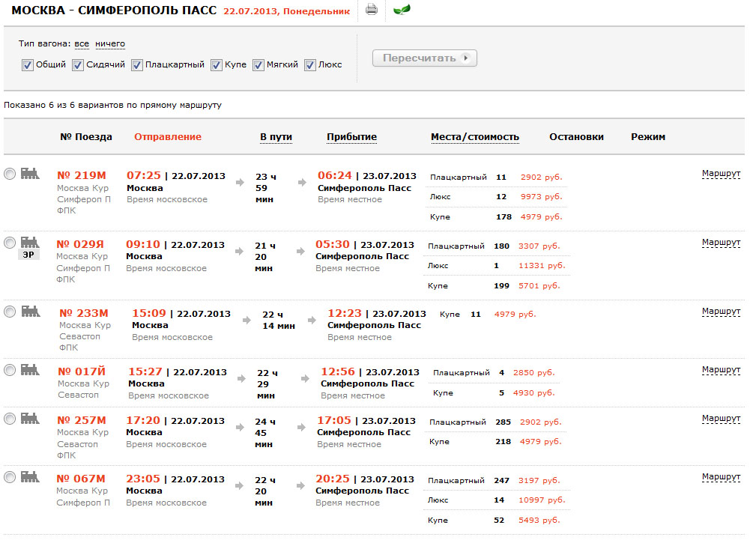The height and width of the screenshot is (543, 756).
Task: Open the Маршрут link for train 219М
Action: click(x=721, y=174)
